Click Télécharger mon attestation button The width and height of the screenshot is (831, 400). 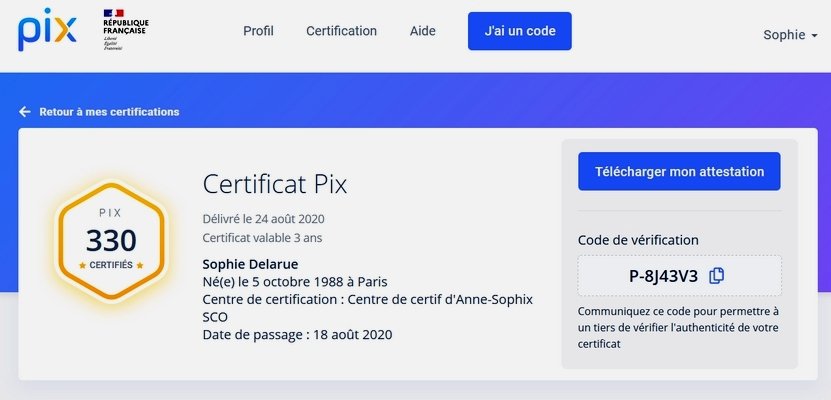point(679,171)
